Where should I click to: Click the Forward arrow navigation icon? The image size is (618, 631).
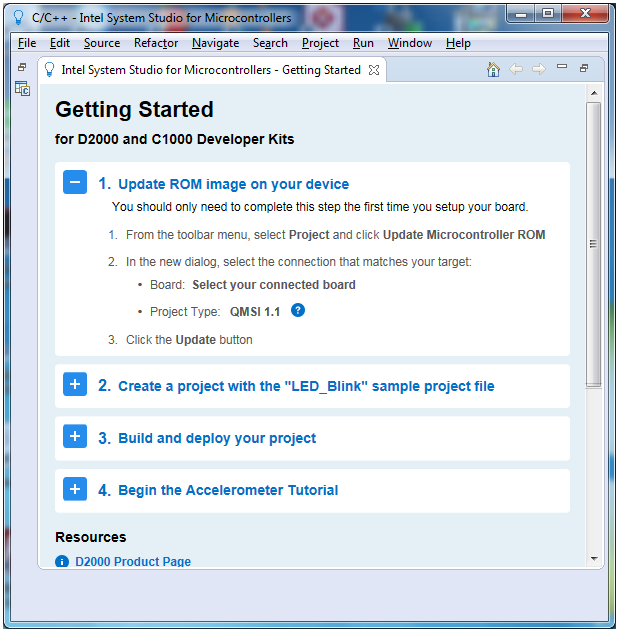[x=539, y=69]
